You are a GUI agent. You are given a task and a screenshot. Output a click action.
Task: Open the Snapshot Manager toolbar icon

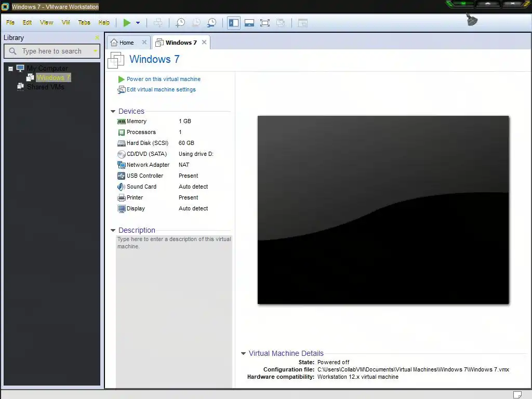point(212,23)
